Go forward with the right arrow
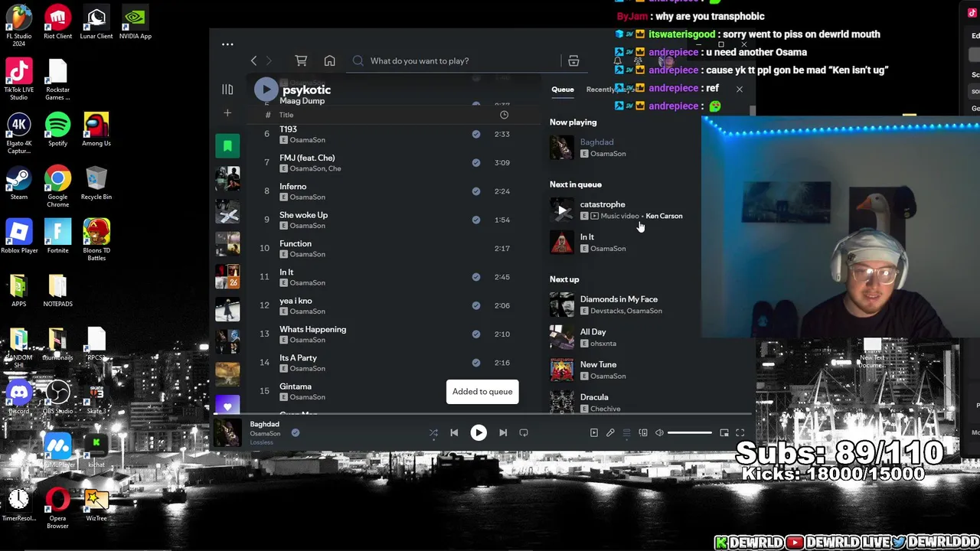Image resolution: width=980 pixels, height=551 pixels. point(269,60)
